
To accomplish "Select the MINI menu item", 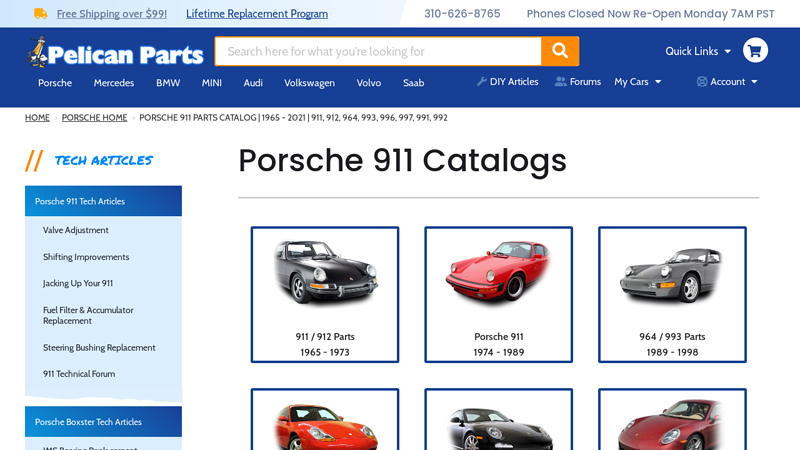I will tap(211, 83).
